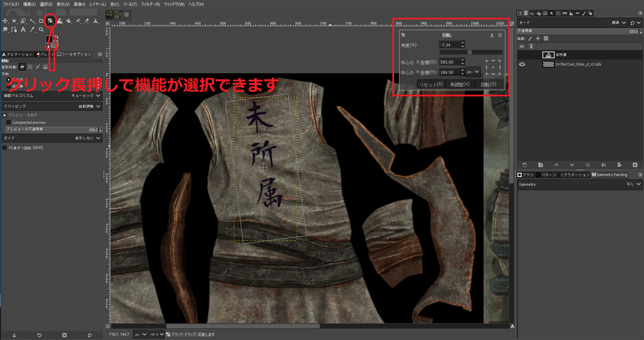
Task: Select the Crop tool
Action: [41, 21]
